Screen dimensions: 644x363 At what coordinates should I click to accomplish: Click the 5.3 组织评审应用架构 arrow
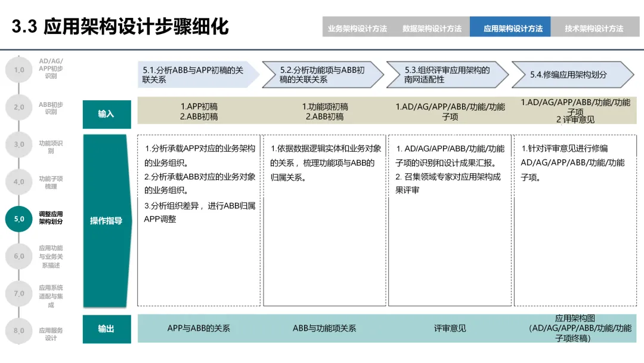447,75
